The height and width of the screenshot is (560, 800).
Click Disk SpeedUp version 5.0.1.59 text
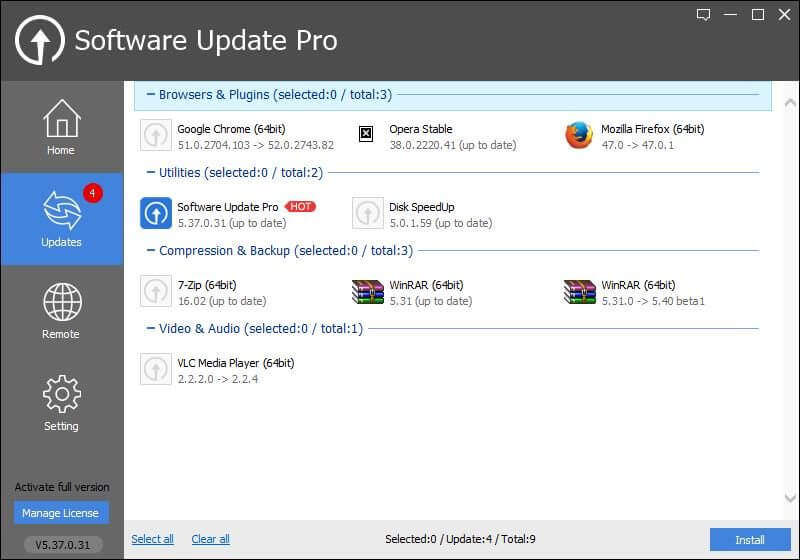tap(441, 223)
